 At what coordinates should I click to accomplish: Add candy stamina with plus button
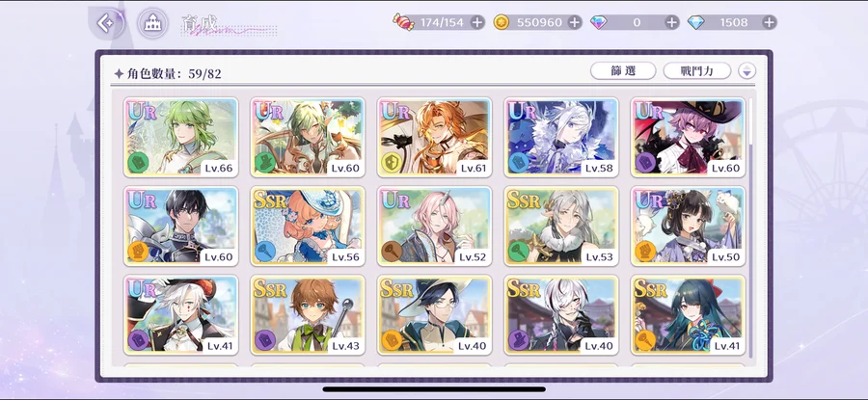(477, 22)
